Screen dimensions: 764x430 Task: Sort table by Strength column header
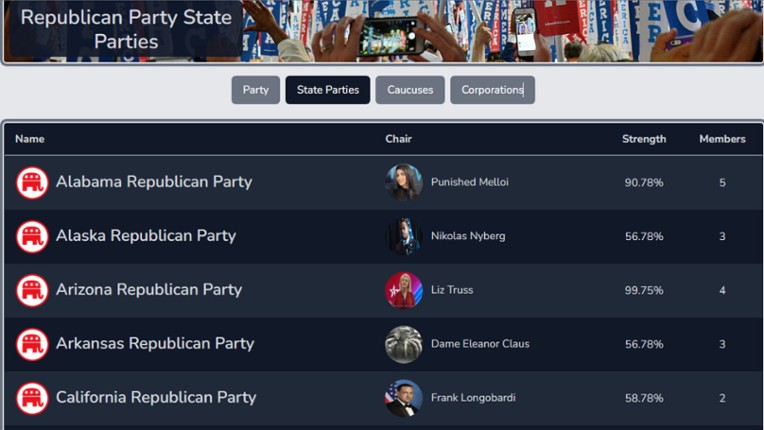point(644,139)
